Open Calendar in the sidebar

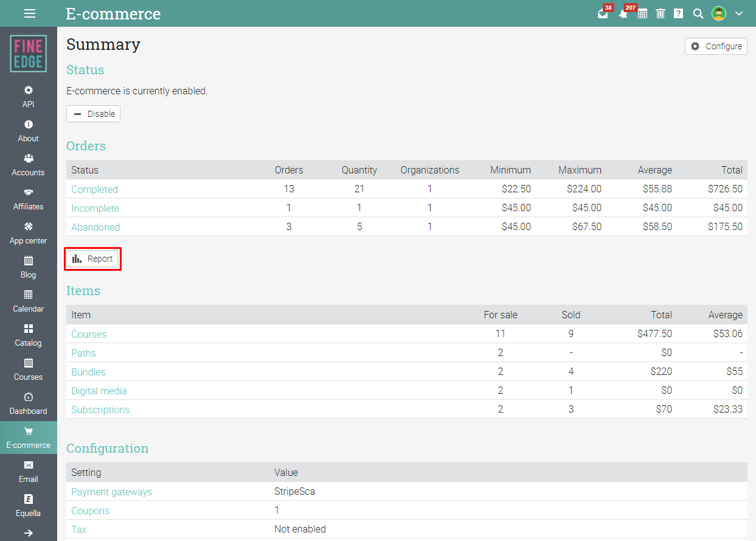coord(28,301)
